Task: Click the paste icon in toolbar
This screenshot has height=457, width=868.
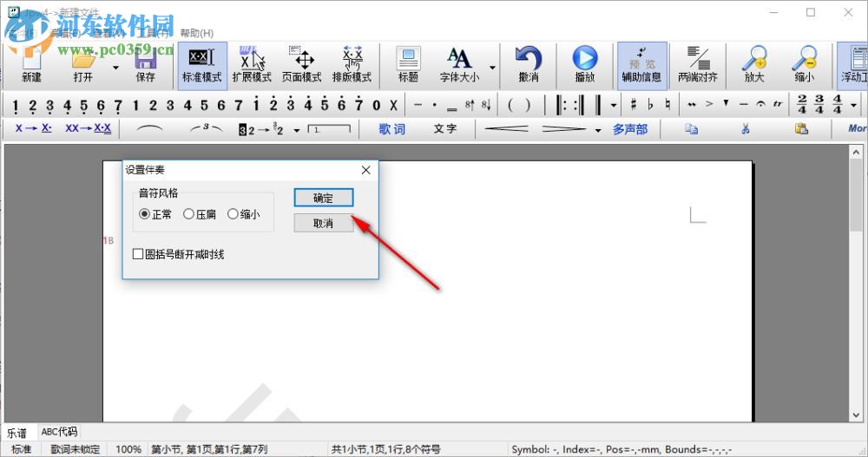Action: pyautogui.click(x=801, y=129)
